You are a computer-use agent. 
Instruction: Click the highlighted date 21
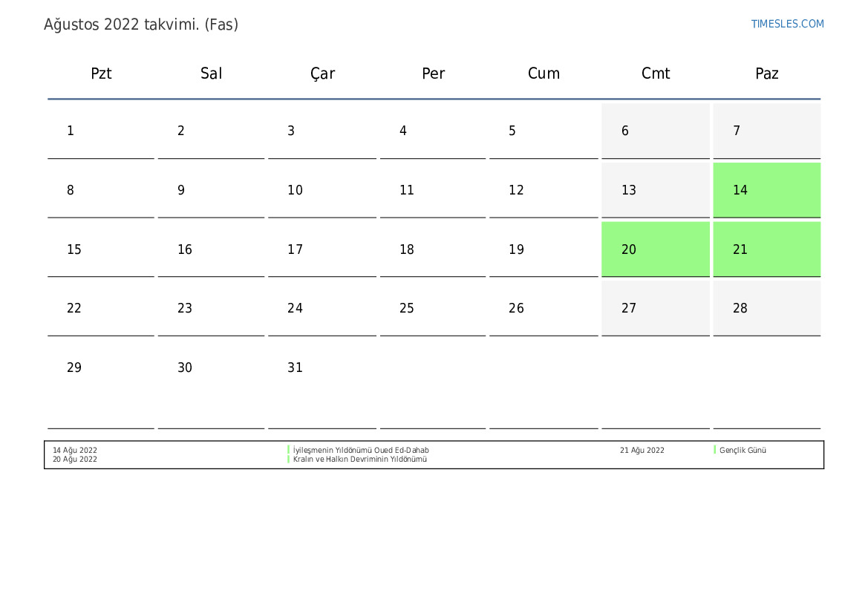(x=767, y=249)
